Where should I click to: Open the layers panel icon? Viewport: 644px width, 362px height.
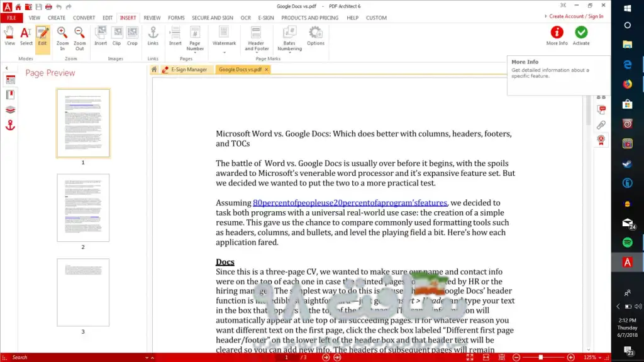point(10,110)
